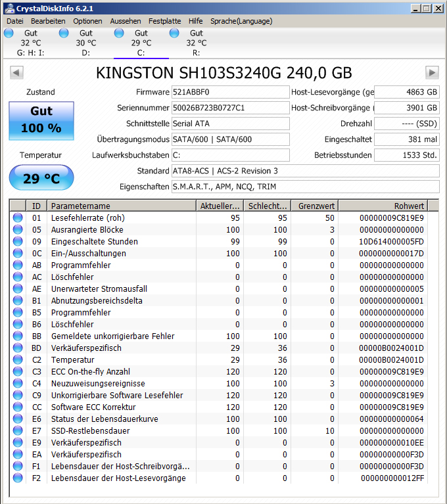Viewport: 447px width, 504px height.
Task: Select the Unerwarteter Stromausfall row text
Action: tap(99, 289)
